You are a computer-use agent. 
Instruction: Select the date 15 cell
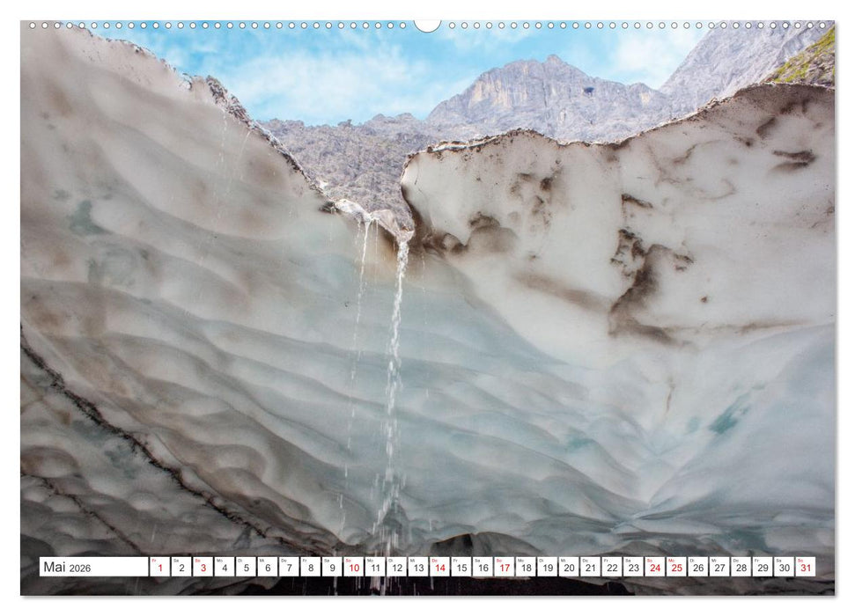coord(461,570)
